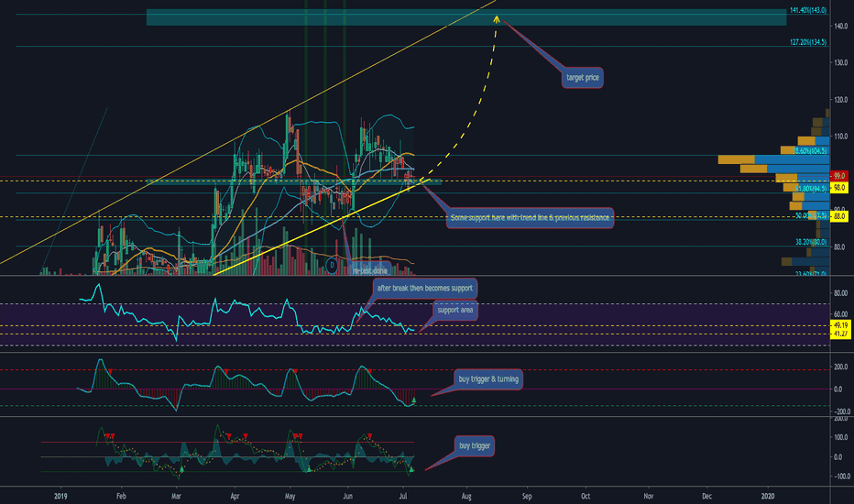Click the May label on time axis
854x504 pixels.
(x=290, y=497)
